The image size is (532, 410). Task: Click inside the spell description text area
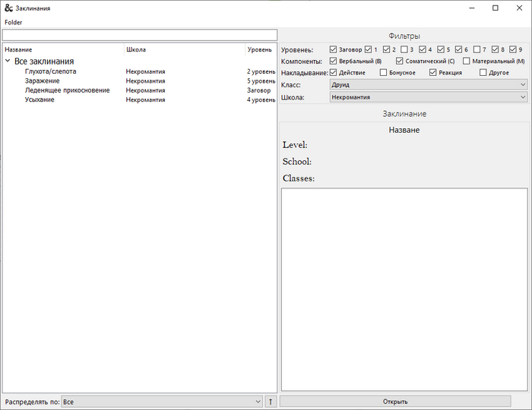pos(404,289)
